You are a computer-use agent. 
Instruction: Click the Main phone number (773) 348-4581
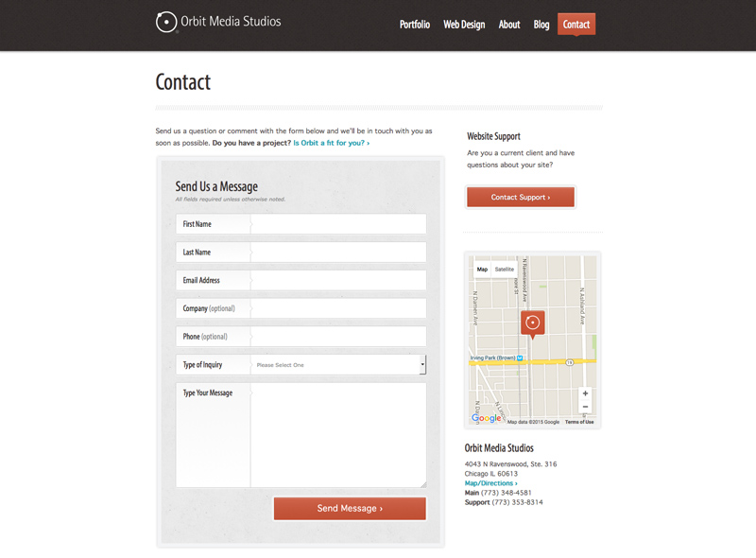(x=506, y=493)
